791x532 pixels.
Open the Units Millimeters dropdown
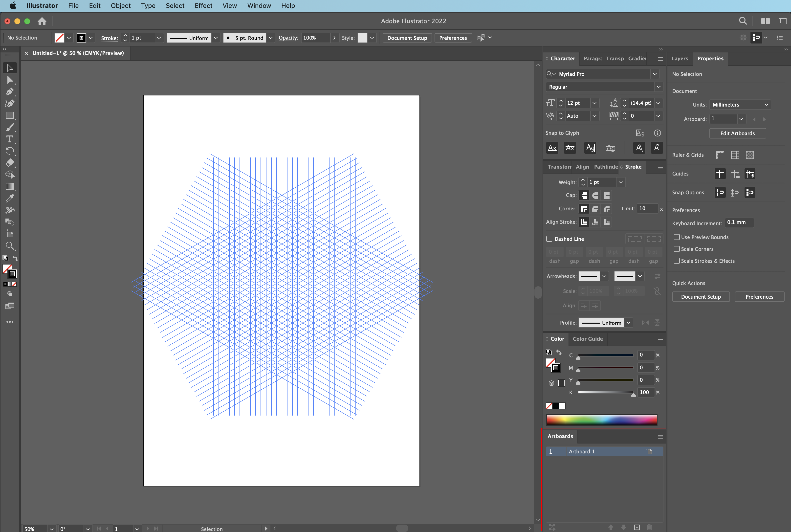tap(740, 105)
